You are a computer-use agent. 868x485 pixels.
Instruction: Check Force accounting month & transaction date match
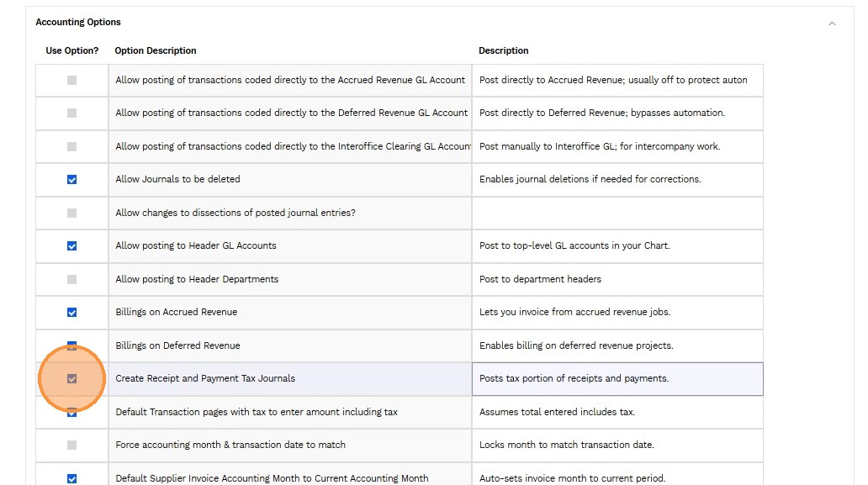point(71,445)
